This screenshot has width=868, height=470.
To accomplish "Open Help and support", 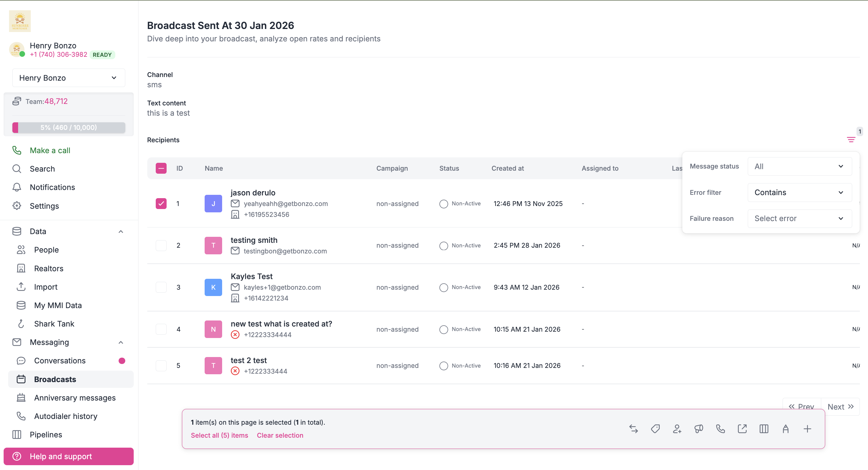I will coord(69,456).
